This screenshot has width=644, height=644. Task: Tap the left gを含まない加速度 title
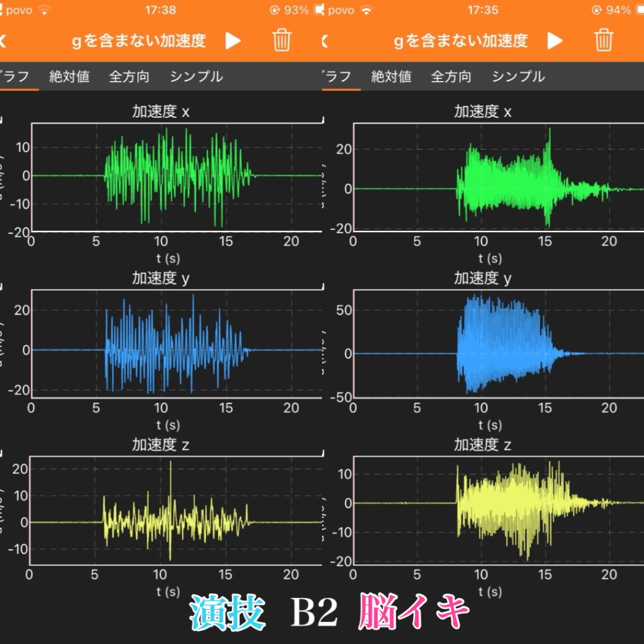click(138, 42)
